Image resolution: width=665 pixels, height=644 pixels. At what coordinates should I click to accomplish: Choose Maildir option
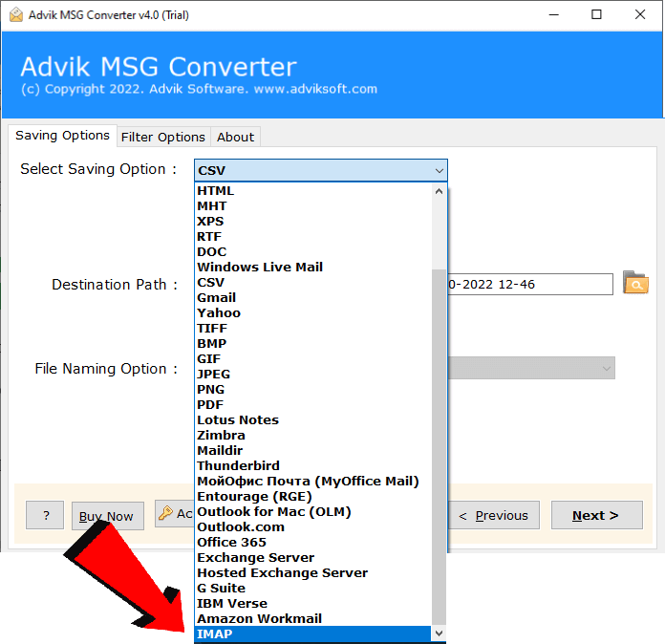tap(313, 450)
